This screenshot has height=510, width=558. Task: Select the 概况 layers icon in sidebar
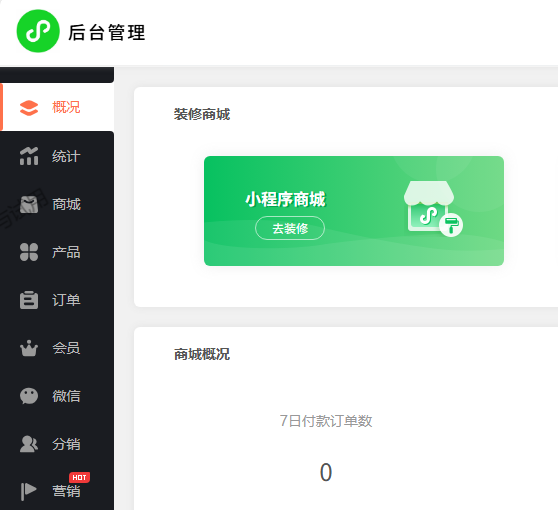pos(29,108)
